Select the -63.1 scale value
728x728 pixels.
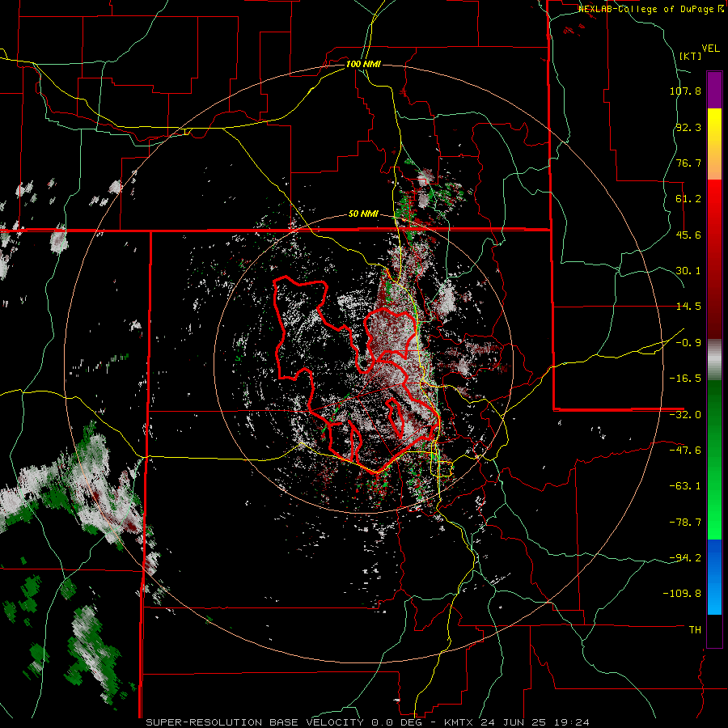[685, 486]
